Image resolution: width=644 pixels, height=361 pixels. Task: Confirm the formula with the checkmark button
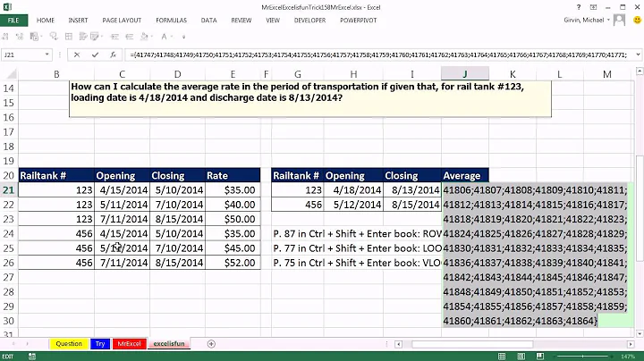[95, 55]
